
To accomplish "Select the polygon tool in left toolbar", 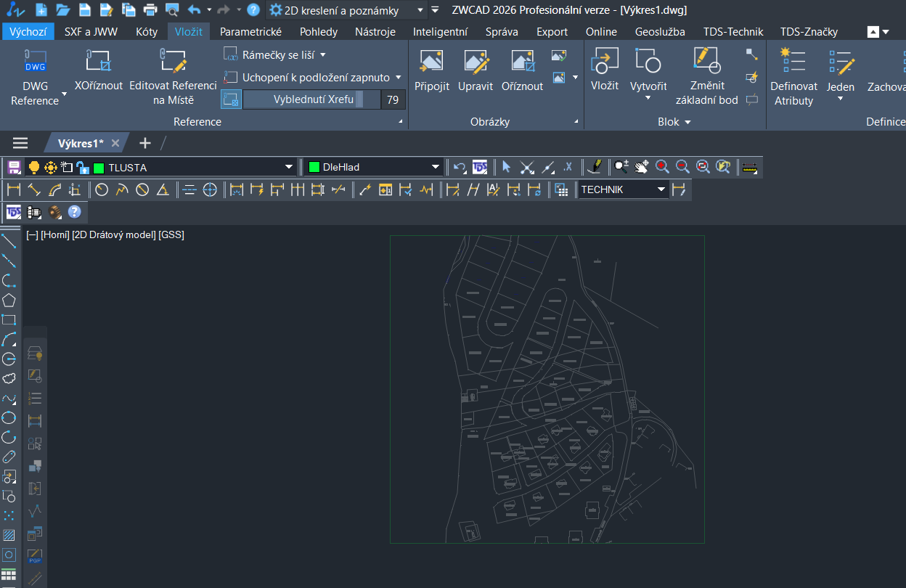I will [9, 300].
